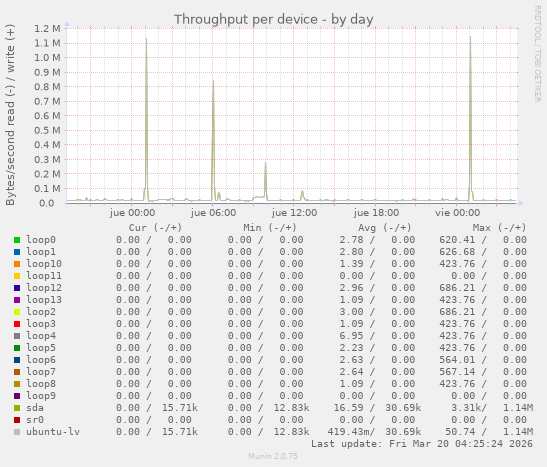Select the loop9 legend label
Viewport: 547px width, 467px height.
(41, 396)
